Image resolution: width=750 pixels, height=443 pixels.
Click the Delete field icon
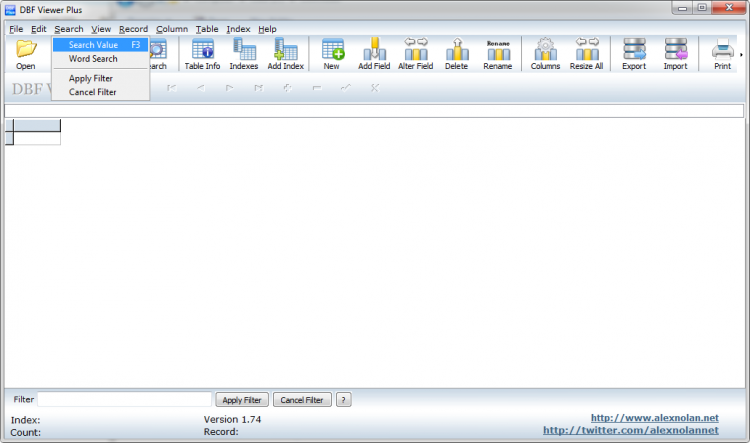457,54
